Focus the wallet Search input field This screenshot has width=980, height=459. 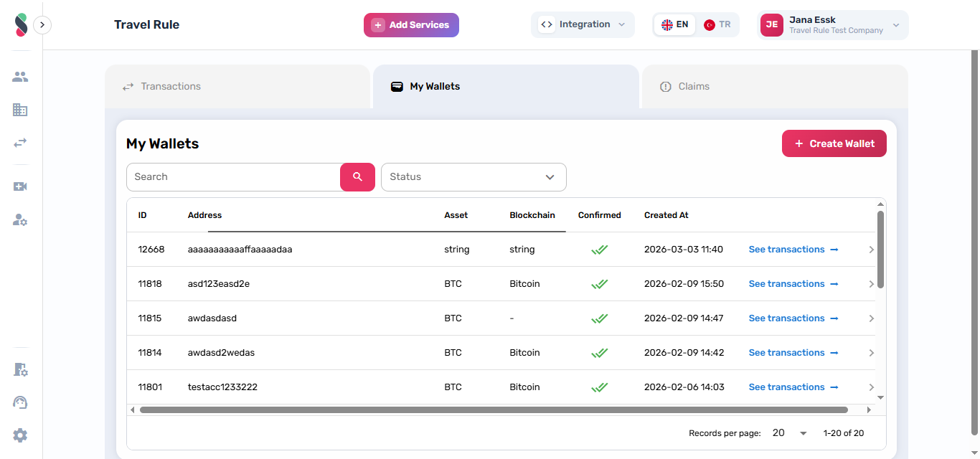click(x=233, y=177)
